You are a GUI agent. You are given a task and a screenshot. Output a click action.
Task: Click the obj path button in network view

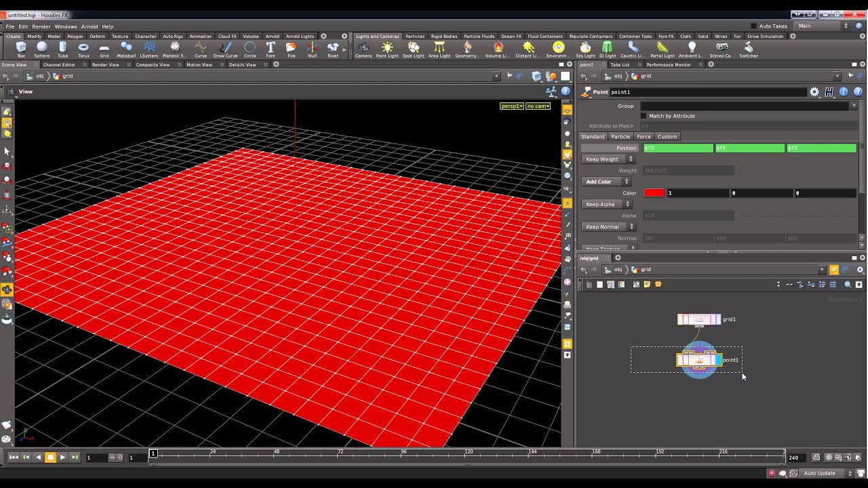614,270
